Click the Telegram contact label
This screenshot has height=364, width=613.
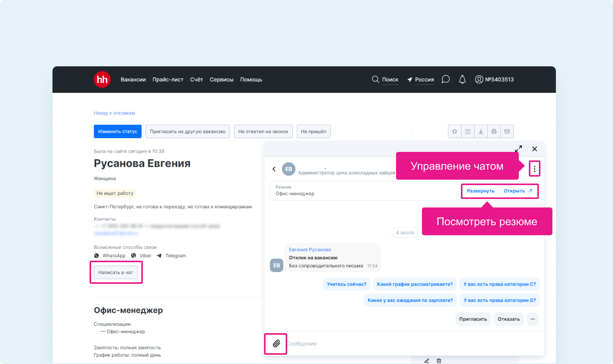[x=176, y=256]
